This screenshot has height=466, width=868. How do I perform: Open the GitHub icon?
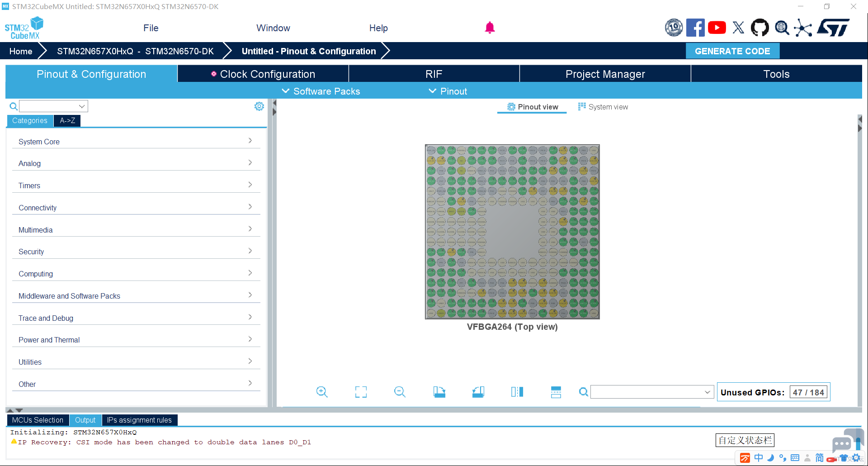pyautogui.click(x=760, y=28)
